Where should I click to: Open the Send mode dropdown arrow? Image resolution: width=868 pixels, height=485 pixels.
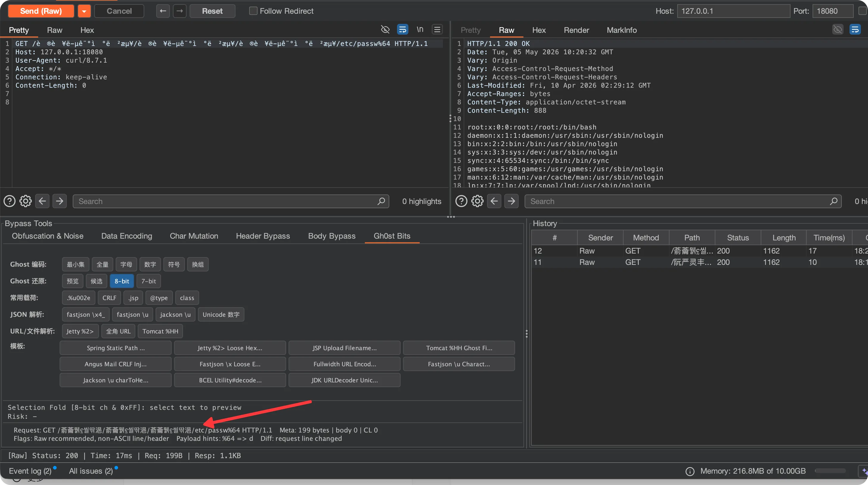tap(84, 11)
